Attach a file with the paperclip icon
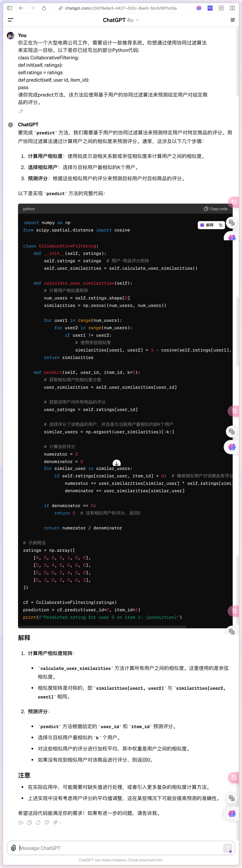This screenshot has height=868, width=242. coord(13,848)
